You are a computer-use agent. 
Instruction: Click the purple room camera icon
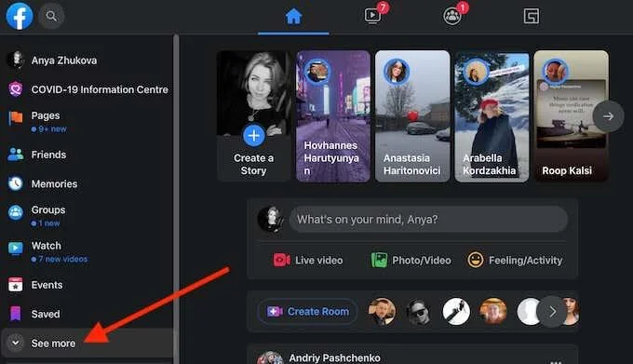click(275, 312)
